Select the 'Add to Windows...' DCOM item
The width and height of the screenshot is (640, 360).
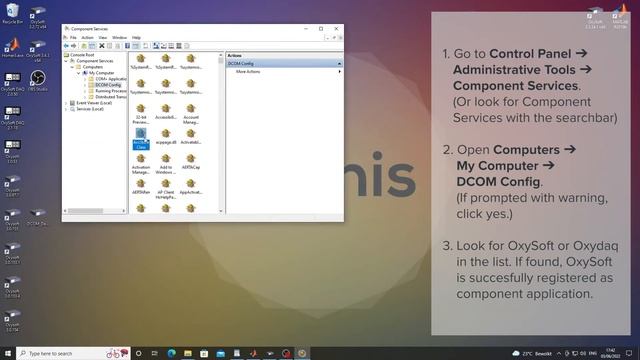(x=166, y=164)
